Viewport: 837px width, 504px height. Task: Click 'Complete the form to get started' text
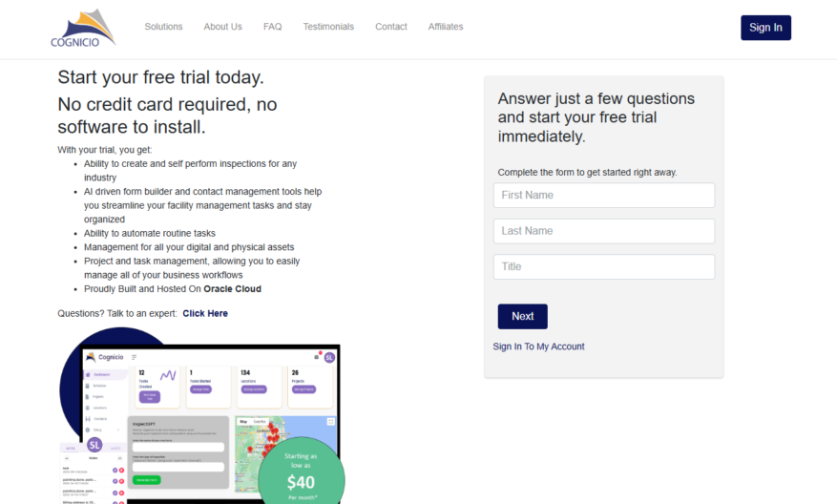587,173
